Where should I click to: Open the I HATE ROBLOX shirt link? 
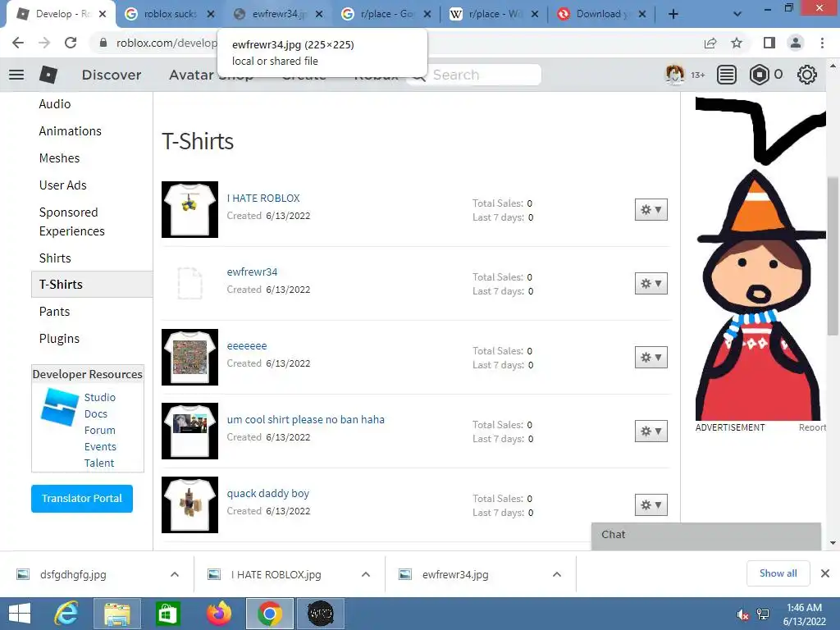coord(263,199)
